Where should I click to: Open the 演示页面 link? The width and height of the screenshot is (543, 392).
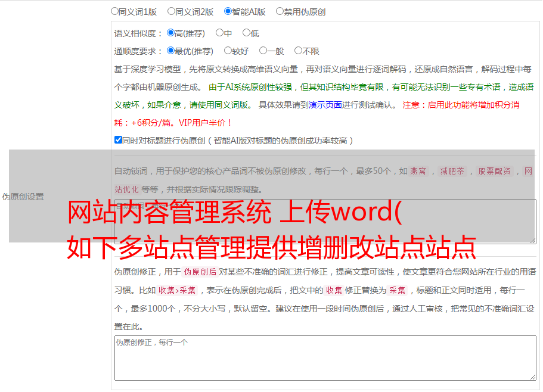pos(325,105)
